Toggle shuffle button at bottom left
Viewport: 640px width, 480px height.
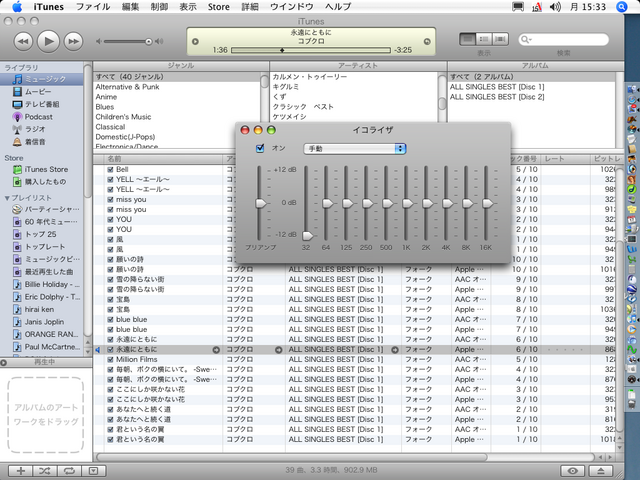pos(45,471)
